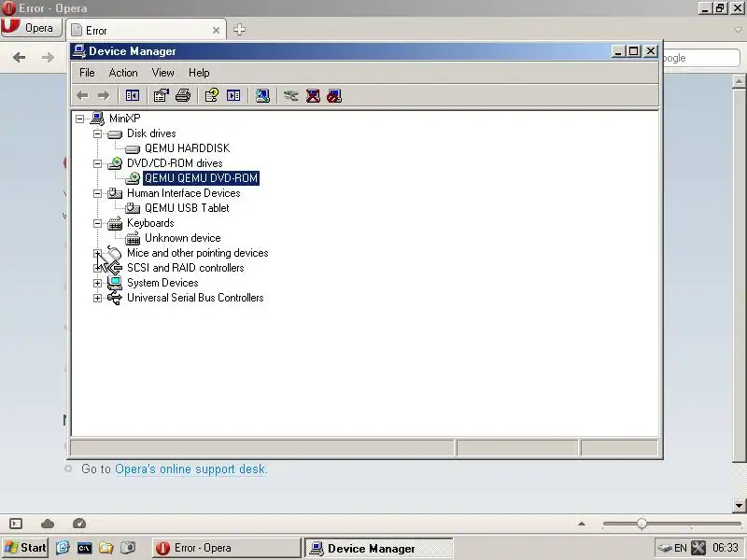Toggle the console tree pane toolbar icon

(133, 96)
